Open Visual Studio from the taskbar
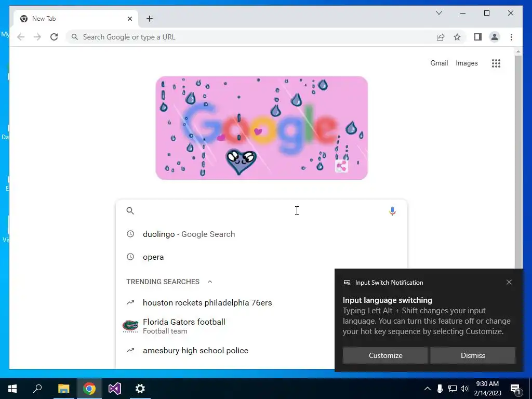Screen dimensions: 532x399 point(115,389)
